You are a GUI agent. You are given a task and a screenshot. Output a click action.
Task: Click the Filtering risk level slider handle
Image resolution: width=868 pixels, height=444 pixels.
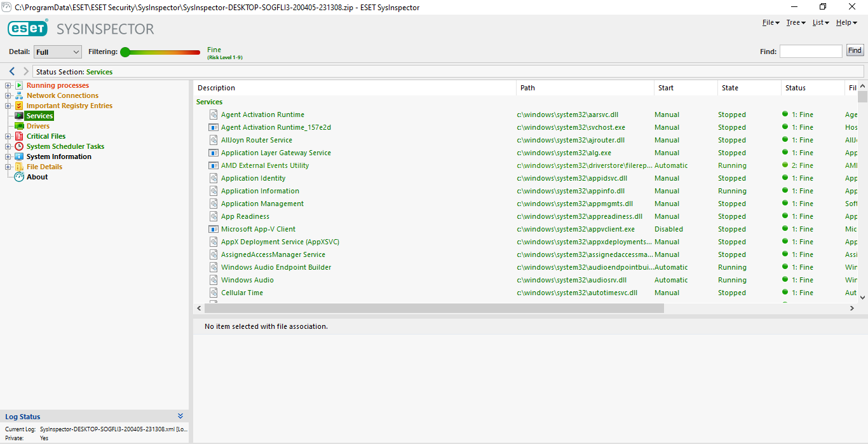coord(125,52)
